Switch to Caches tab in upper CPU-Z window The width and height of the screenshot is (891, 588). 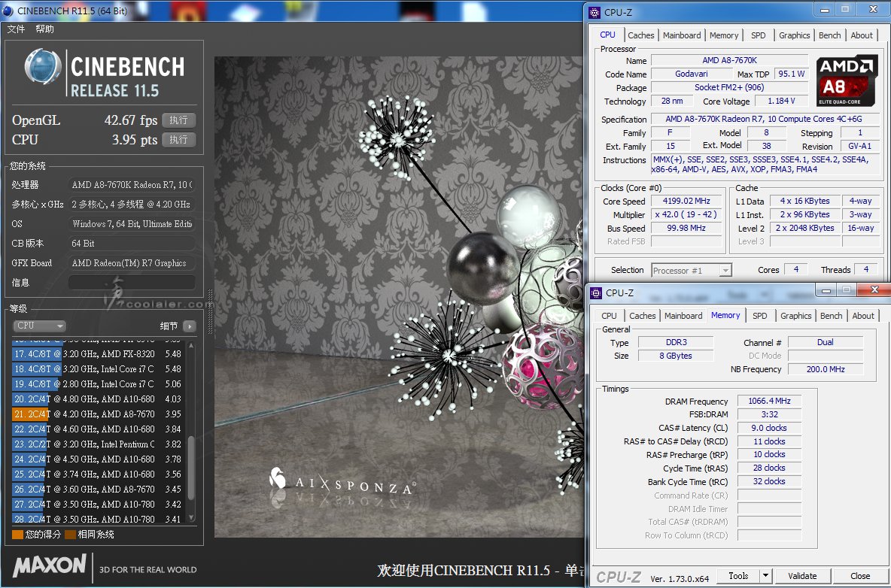pos(641,35)
